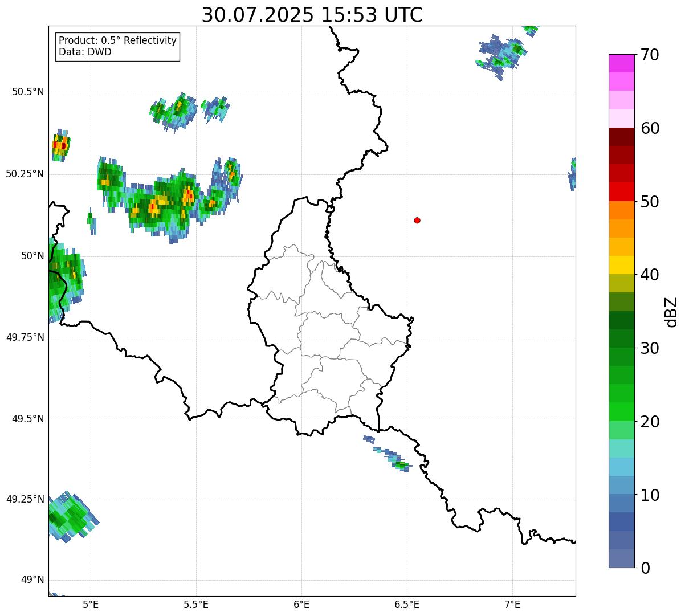The image size is (685, 616).
Task: Click the yellow colorbar swatch above 40
Action: (x=621, y=266)
